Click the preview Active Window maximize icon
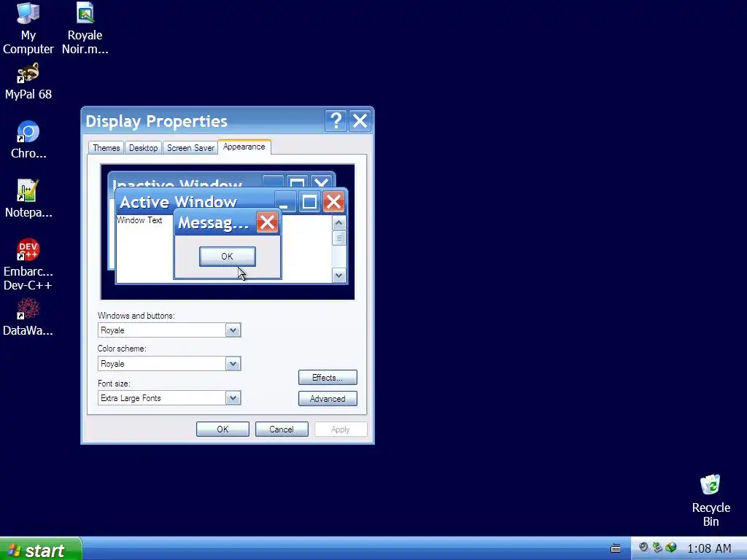 (x=309, y=202)
